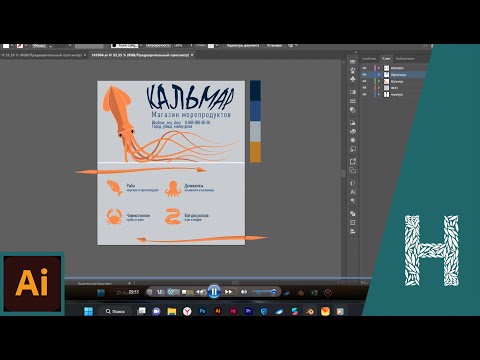Viewport: 480px width, 360px height.
Task: Toggle visibility of the red-marked layer
Action: (x=364, y=88)
